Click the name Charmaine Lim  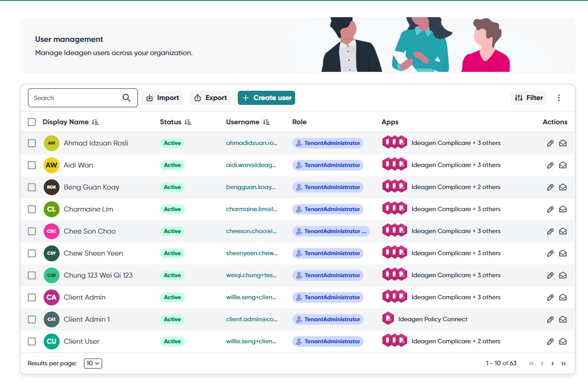89,209
